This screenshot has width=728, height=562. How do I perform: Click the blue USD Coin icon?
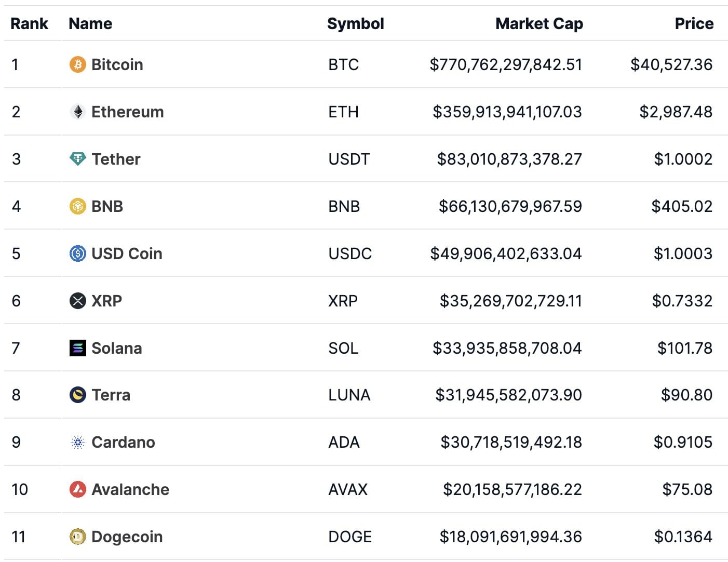[77, 253]
